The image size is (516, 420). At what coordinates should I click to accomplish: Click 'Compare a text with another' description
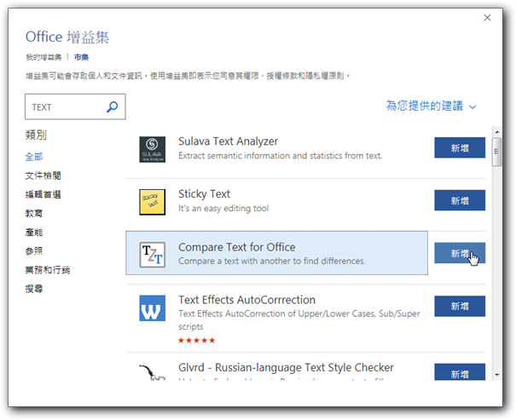point(272,261)
